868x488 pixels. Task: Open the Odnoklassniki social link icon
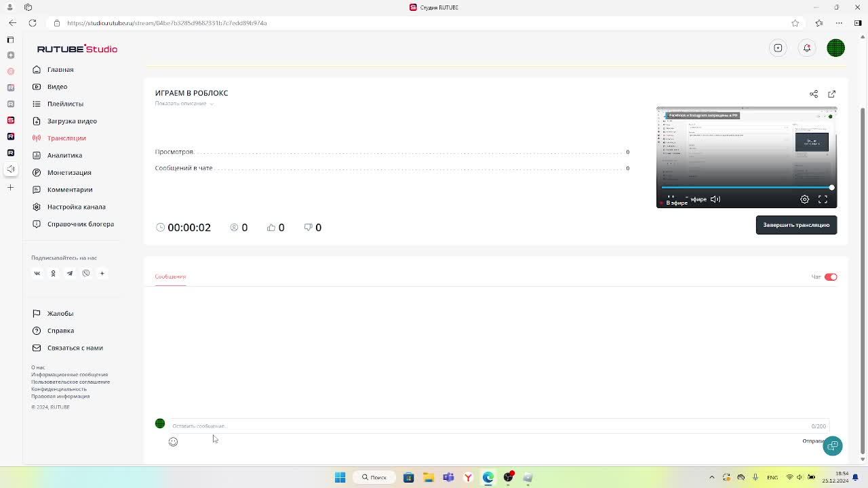pyautogui.click(x=53, y=273)
